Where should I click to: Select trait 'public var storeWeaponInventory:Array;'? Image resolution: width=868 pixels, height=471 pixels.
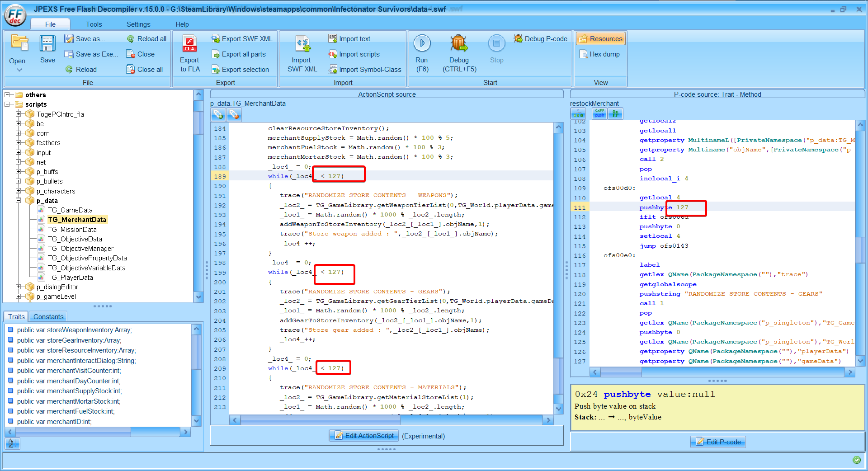tap(75, 330)
